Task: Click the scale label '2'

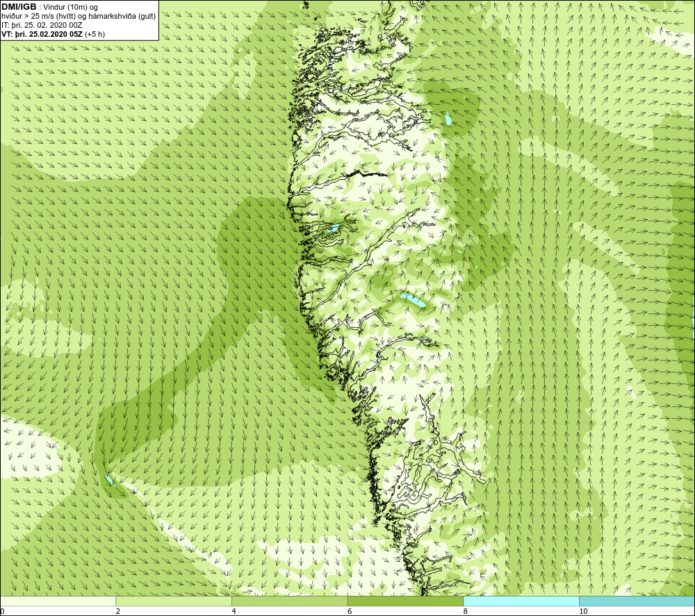Action: tap(118, 611)
